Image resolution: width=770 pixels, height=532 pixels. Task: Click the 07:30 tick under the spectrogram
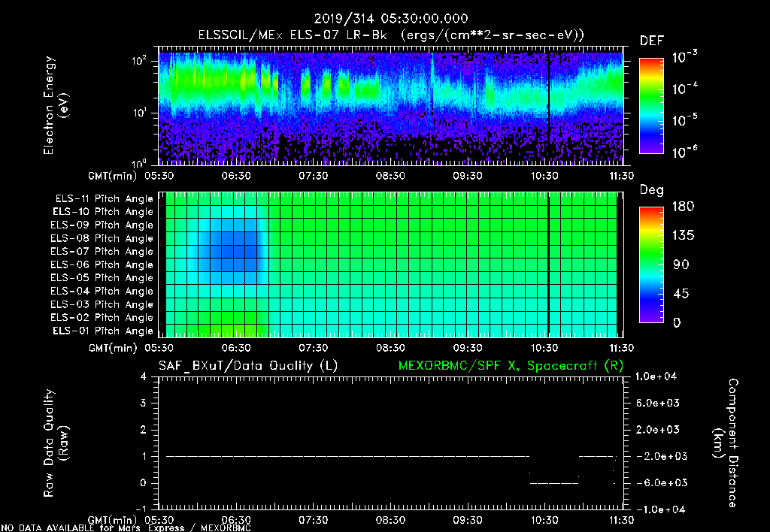point(314,176)
